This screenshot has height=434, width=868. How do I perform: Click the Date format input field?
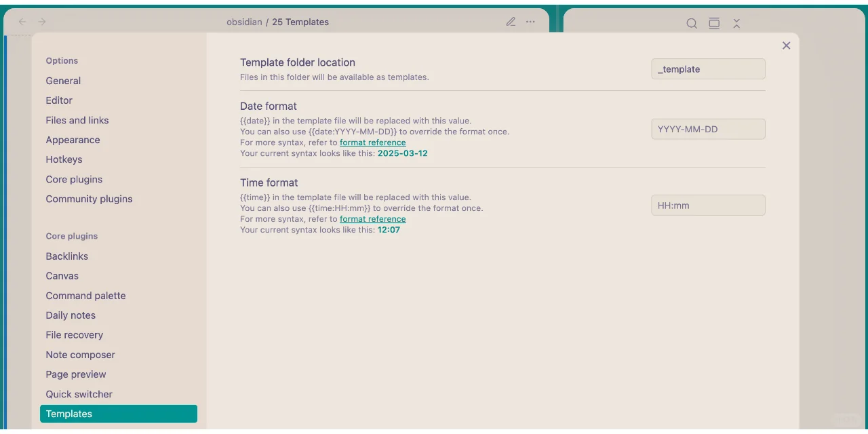pyautogui.click(x=708, y=129)
